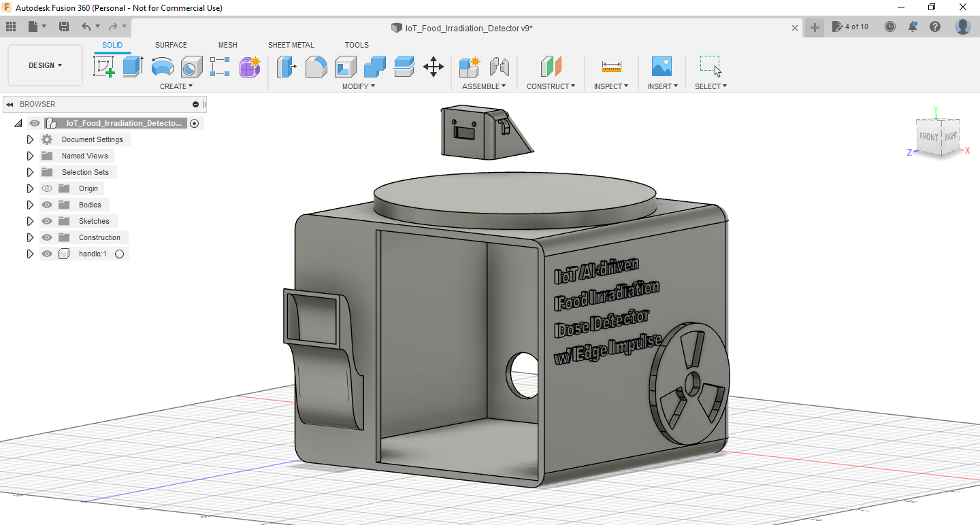Select the Revolve tool
The width and height of the screenshot is (980, 525).
[x=162, y=66]
